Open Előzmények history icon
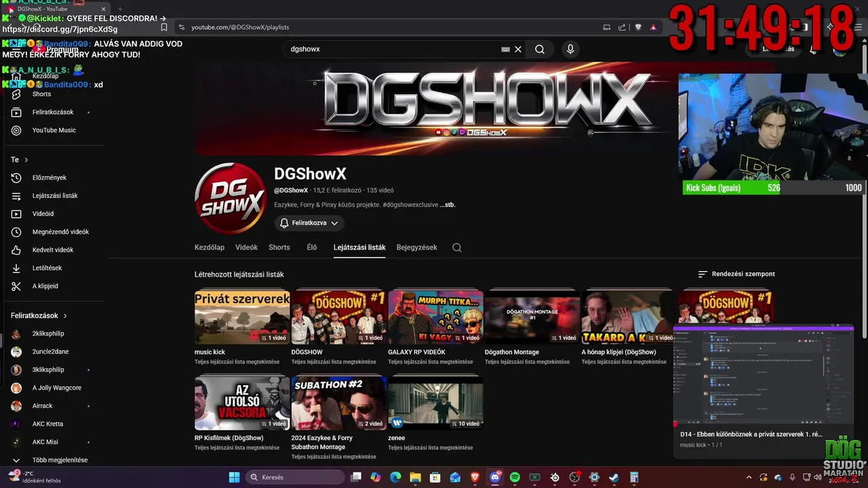Viewport: 868px width, 488px height. pos(17,178)
